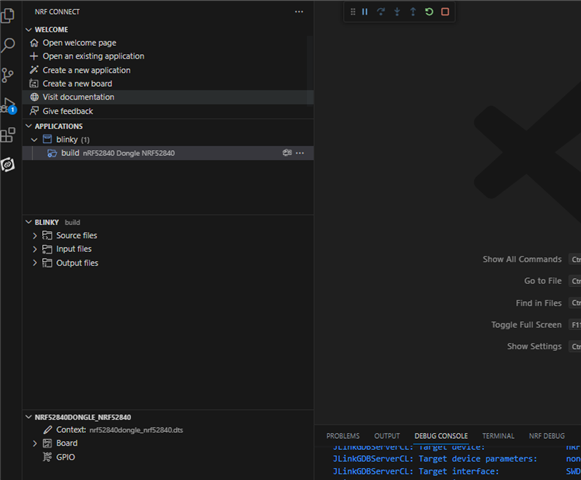The height and width of the screenshot is (480, 581).
Task: Click the GPIO pin icon
Action: click(47, 457)
